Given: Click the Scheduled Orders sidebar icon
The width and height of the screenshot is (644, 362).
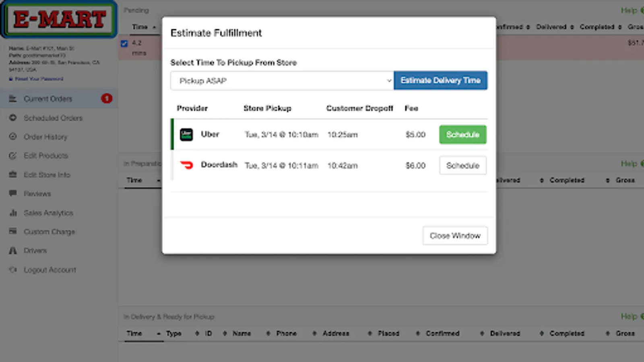Looking at the screenshot, I should click(13, 118).
